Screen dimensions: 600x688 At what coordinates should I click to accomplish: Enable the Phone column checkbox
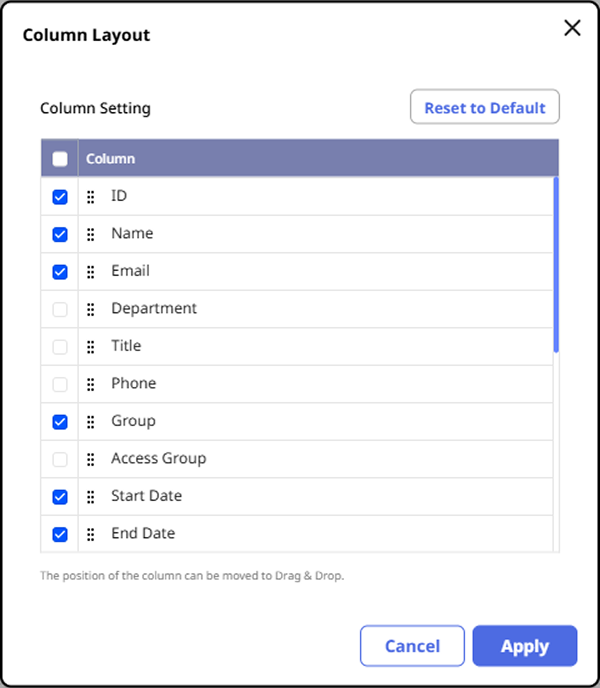point(60,384)
